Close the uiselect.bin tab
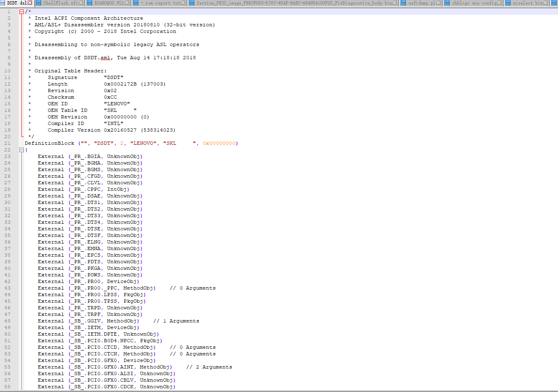 click(546, 3)
